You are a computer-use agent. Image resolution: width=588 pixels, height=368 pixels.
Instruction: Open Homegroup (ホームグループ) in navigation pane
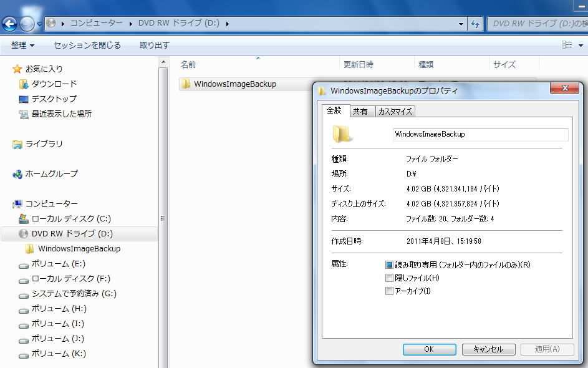[17, 174]
